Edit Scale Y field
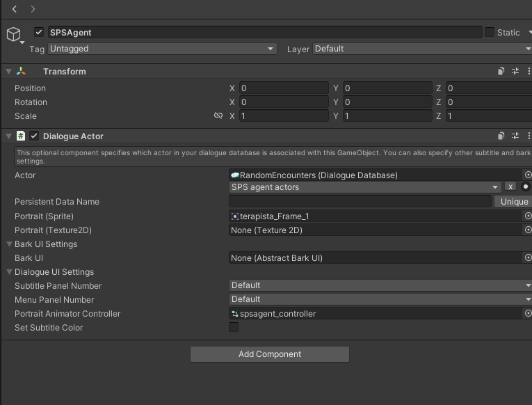Image resolution: width=532 pixels, height=405 pixels. [387, 116]
